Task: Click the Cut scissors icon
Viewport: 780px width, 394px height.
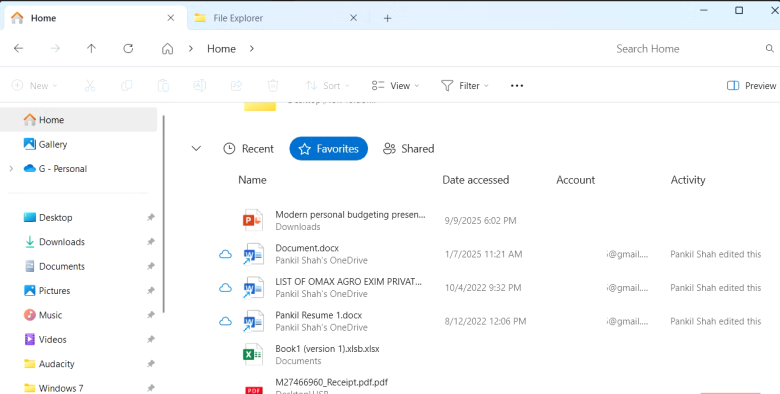Action: [90, 86]
